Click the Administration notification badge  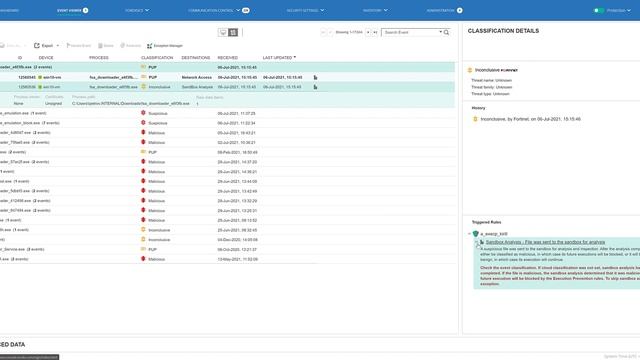pos(460,10)
